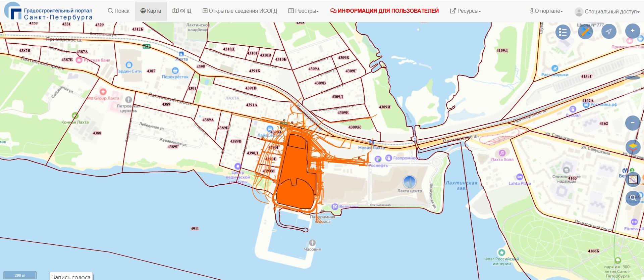Switch basemap using the map thumbnail button
The image size is (644, 280).
633,180
